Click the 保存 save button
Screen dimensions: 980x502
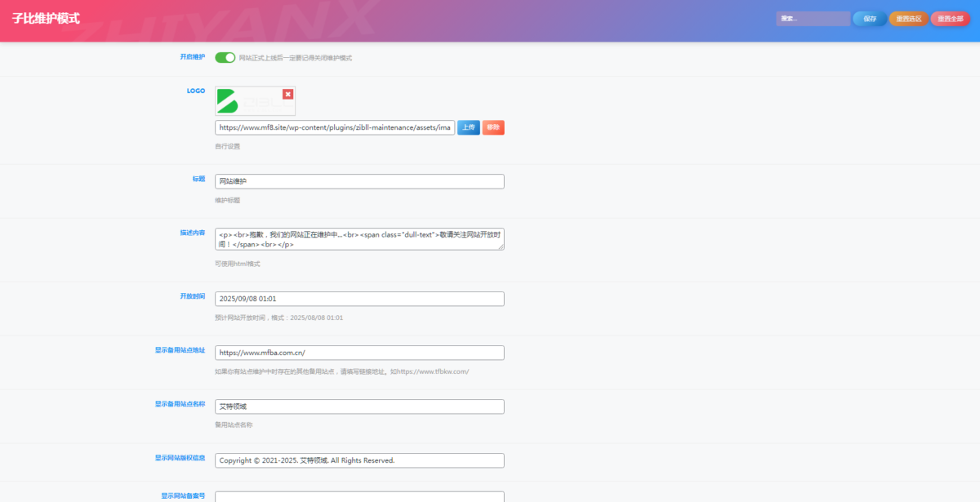pos(869,19)
